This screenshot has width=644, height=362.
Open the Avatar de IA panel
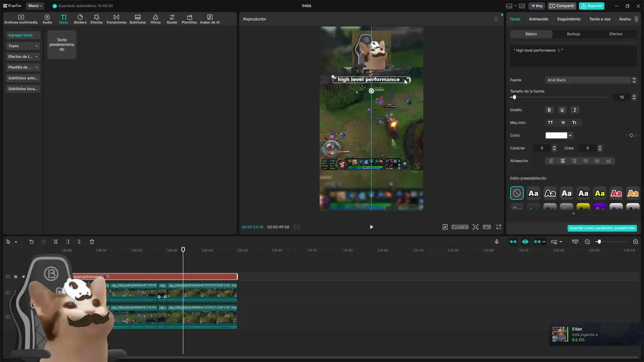click(210, 20)
